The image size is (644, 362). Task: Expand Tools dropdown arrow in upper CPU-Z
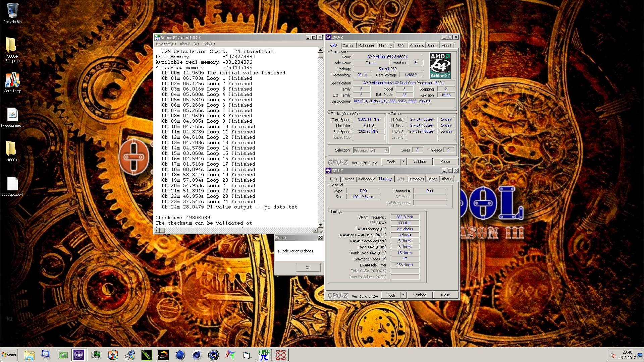404,162
